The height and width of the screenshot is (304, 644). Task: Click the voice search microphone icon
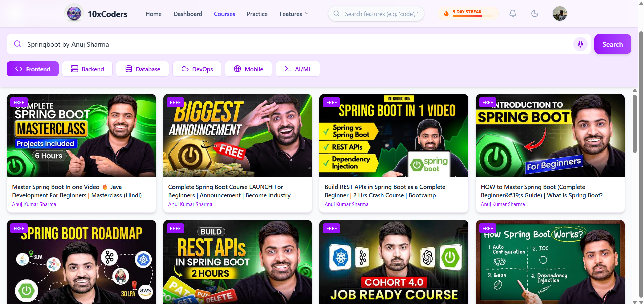coord(580,44)
